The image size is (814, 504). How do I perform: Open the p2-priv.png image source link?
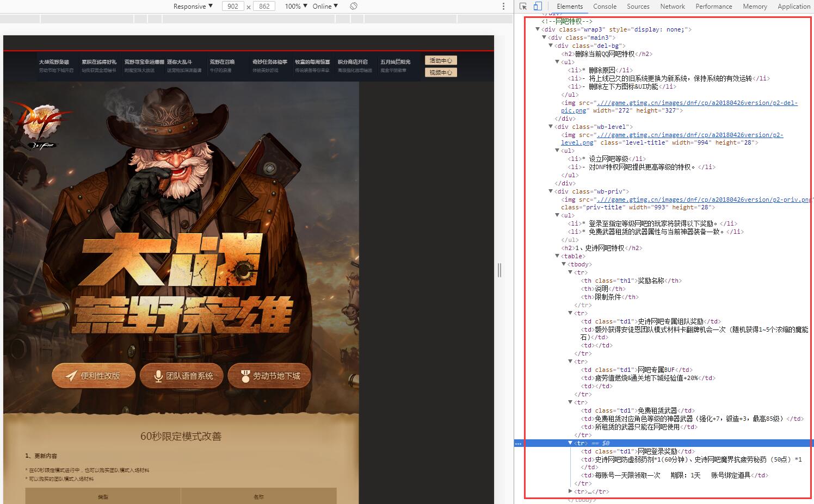tap(705, 200)
